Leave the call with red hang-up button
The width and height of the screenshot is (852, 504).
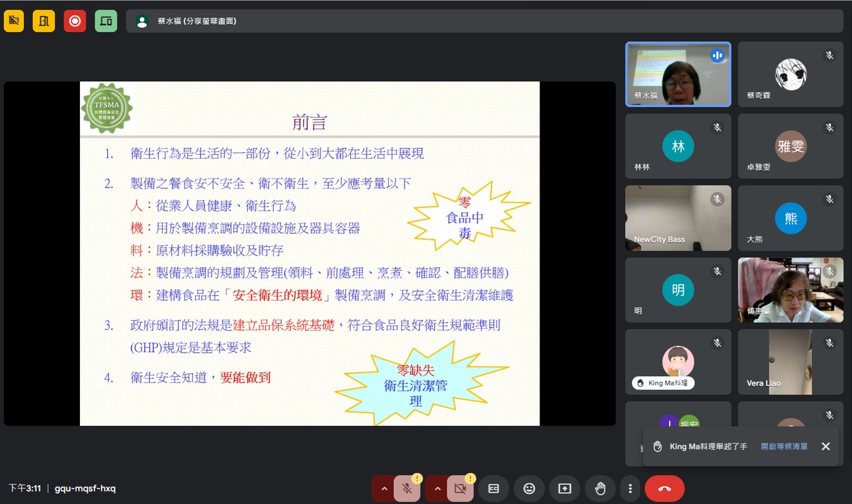664,488
